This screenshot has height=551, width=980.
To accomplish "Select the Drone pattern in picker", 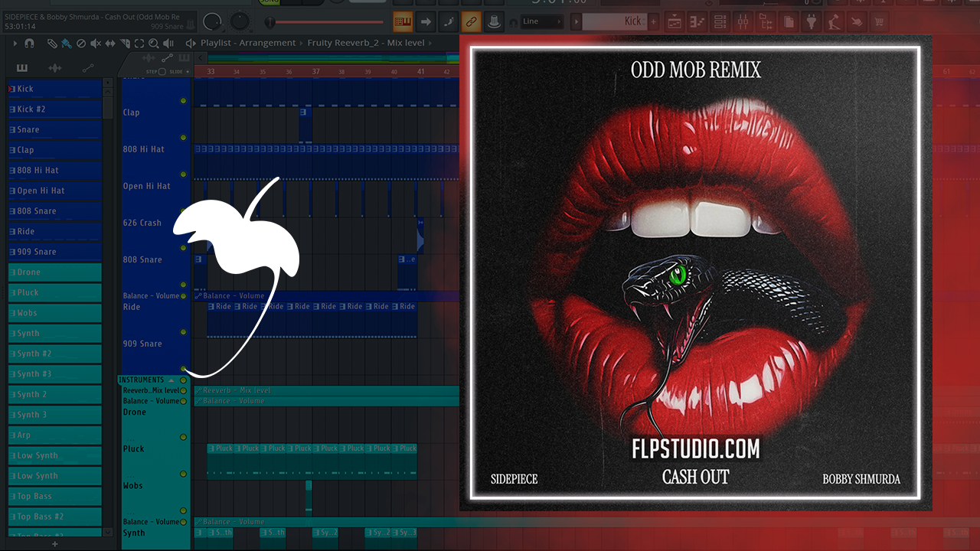I will tap(55, 272).
